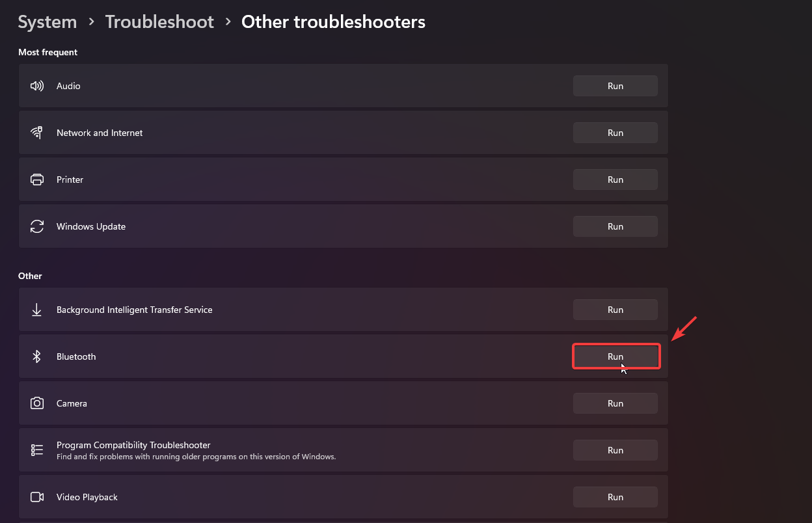Click the Background Intelligent Transfer download icon

point(37,310)
